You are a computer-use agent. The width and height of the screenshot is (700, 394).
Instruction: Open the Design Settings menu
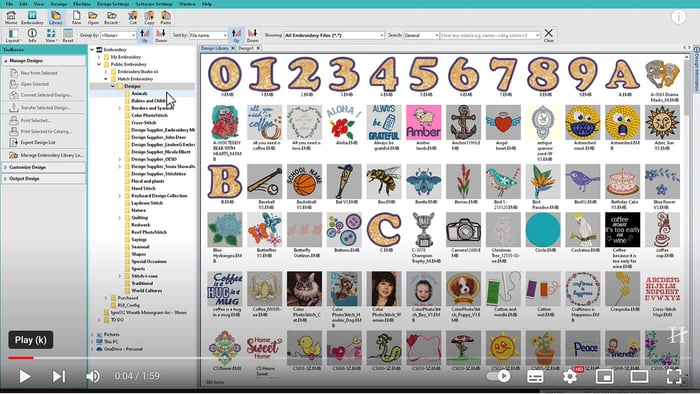click(113, 4)
